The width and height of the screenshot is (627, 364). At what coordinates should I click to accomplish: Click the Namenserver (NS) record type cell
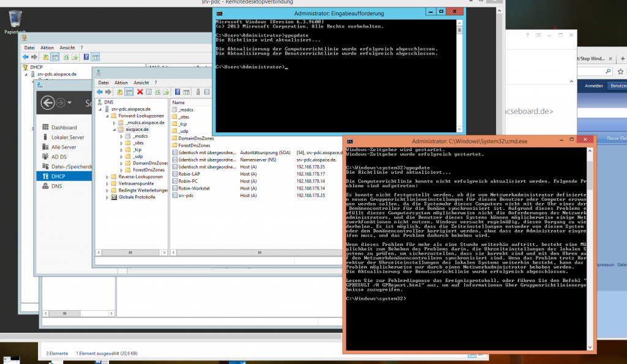(258, 160)
